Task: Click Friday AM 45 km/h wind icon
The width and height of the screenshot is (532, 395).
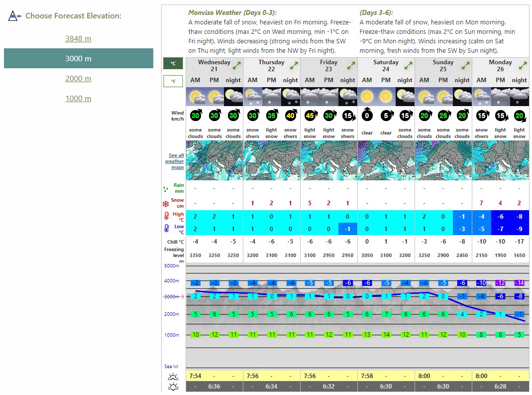Action: [x=310, y=116]
